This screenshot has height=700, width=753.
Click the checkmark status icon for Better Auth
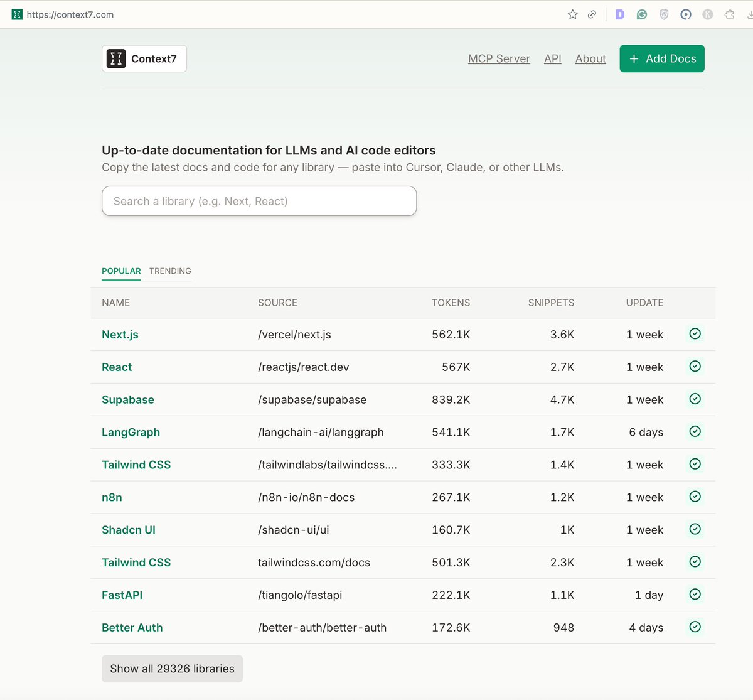pyautogui.click(x=695, y=627)
